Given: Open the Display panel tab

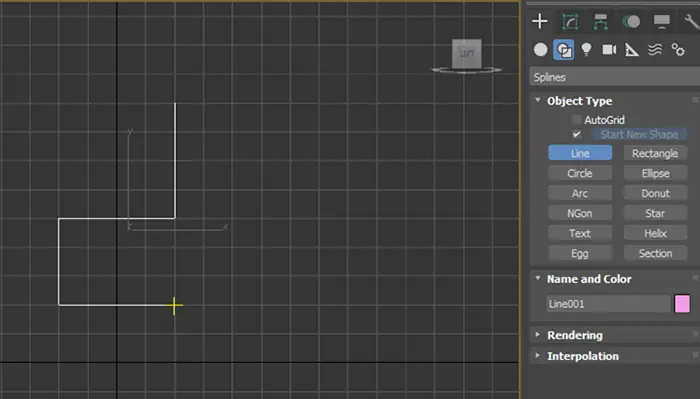Looking at the screenshot, I should pos(662,21).
